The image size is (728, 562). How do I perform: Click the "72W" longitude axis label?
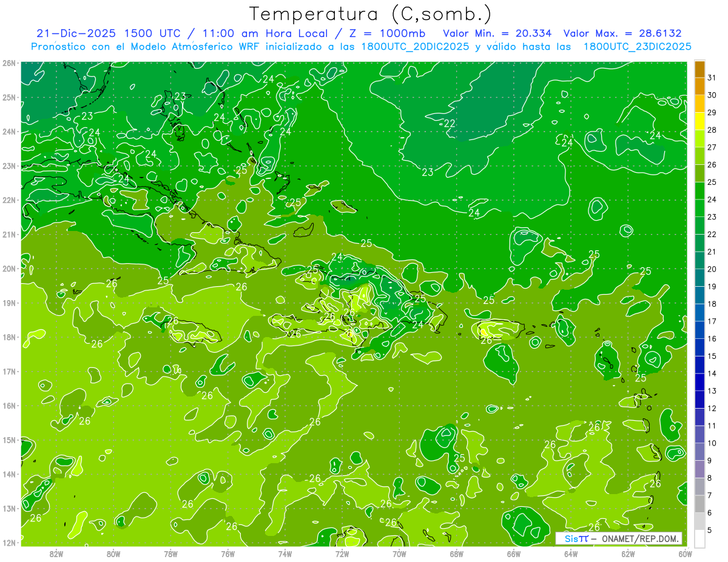coord(342,553)
